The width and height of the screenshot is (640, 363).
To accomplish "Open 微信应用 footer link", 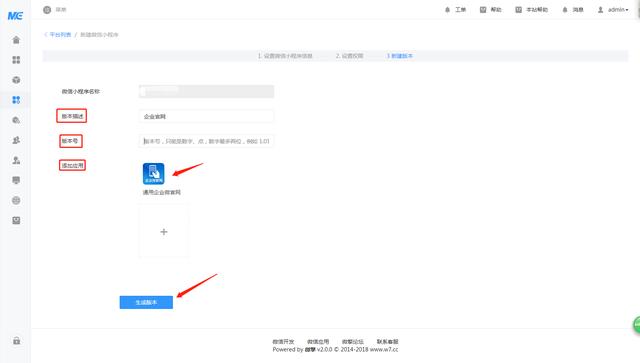I will (x=318, y=341).
